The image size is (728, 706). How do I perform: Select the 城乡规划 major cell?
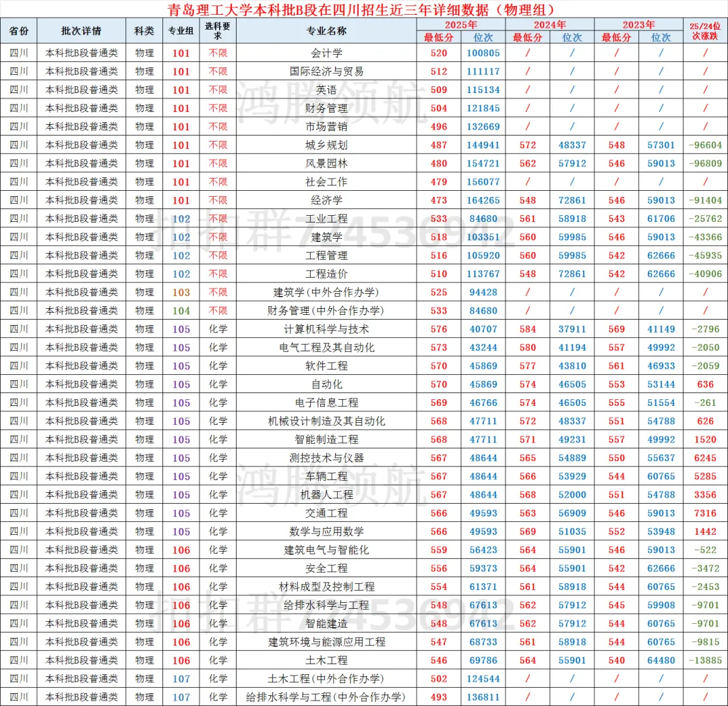click(x=326, y=145)
